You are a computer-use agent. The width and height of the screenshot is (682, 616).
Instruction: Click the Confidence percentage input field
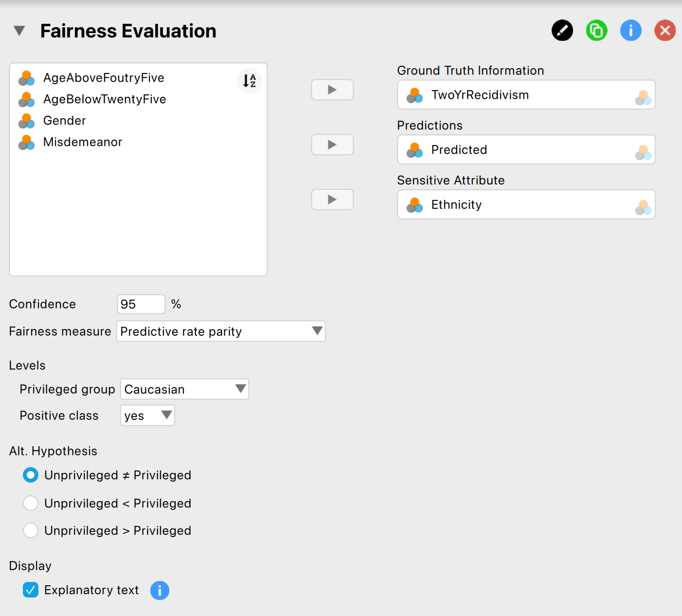click(x=141, y=304)
